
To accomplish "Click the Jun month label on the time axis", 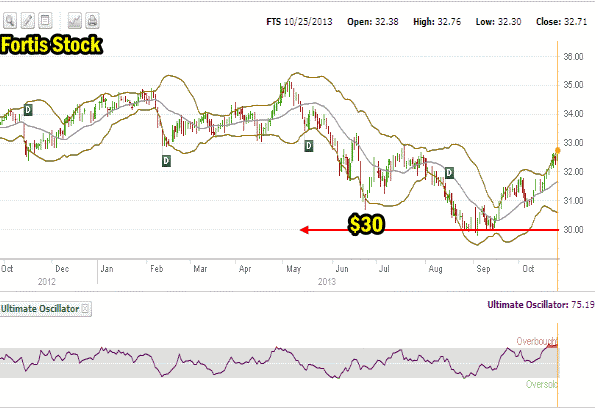I will tap(342, 269).
